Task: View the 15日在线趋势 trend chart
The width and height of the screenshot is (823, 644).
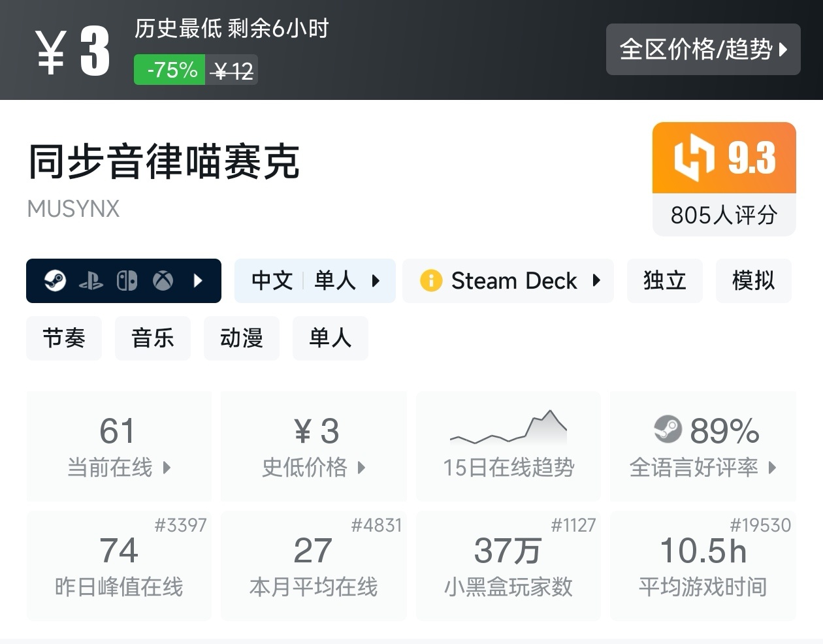Action: [x=508, y=447]
